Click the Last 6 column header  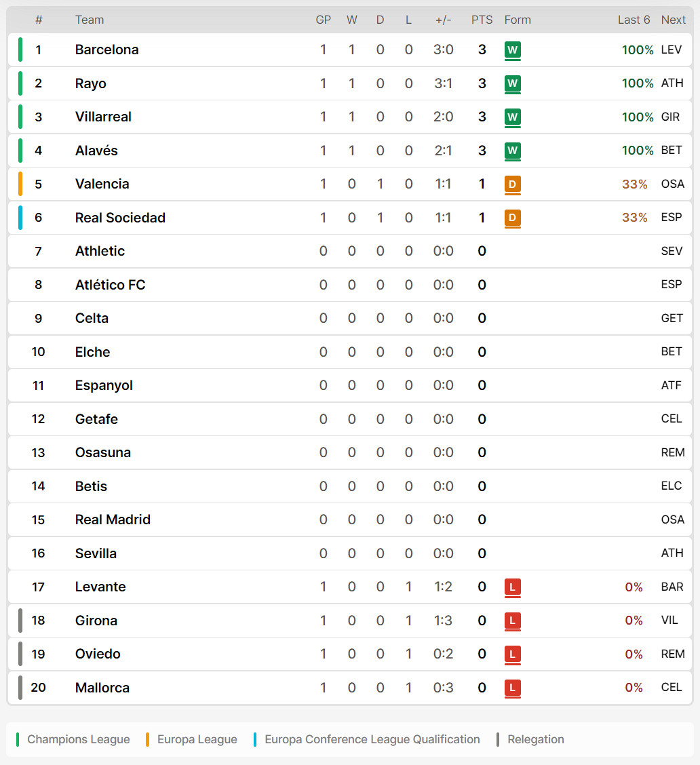click(x=634, y=20)
